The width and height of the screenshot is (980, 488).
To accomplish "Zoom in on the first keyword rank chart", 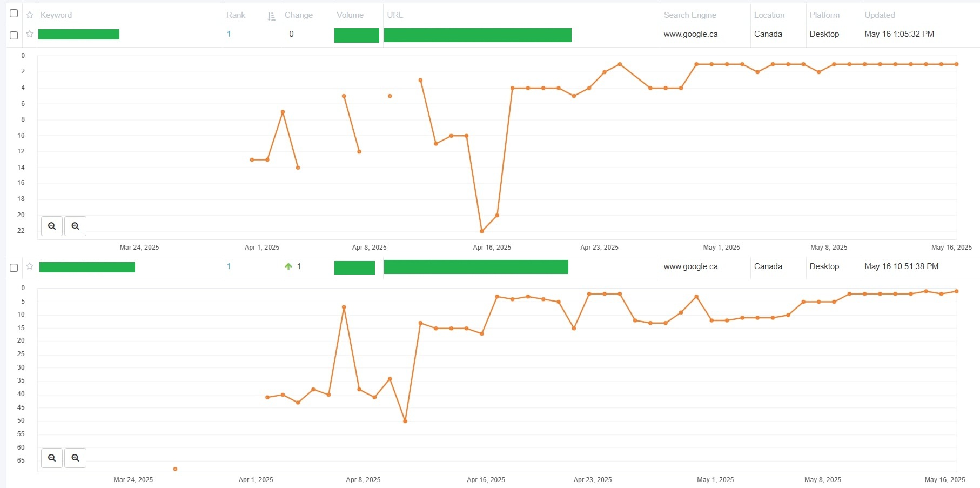I will pos(75,226).
